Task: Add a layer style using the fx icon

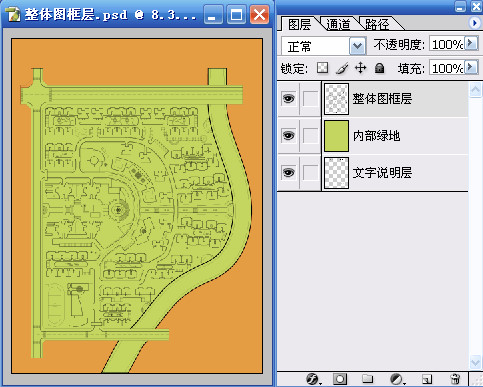Action: (x=313, y=379)
